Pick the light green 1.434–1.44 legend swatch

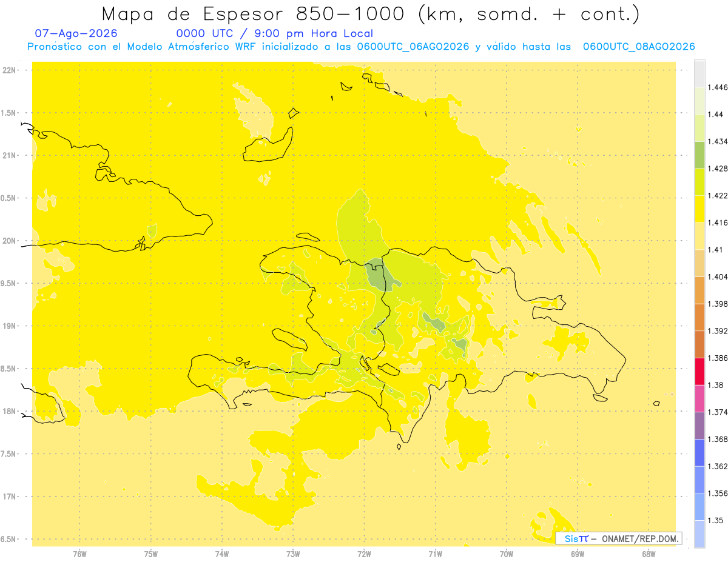pyautogui.click(x=699, y=128)
